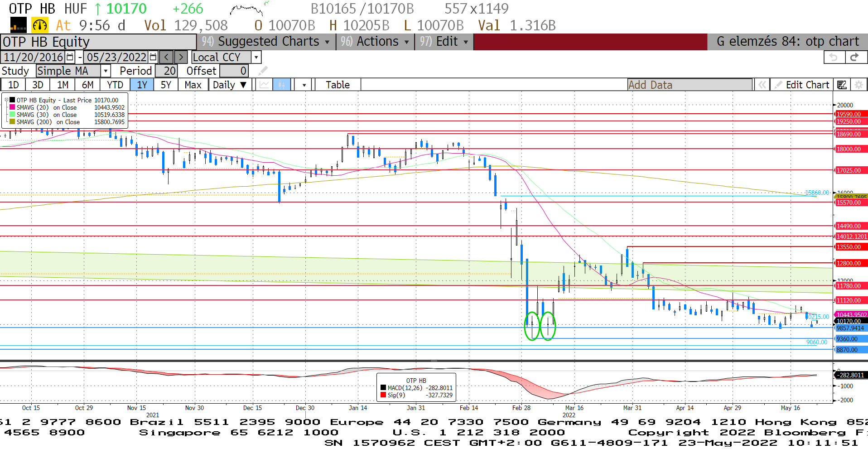Click 14490.00 price level label
This screenshot has height=468, width=868.
[x=851, y=226]
